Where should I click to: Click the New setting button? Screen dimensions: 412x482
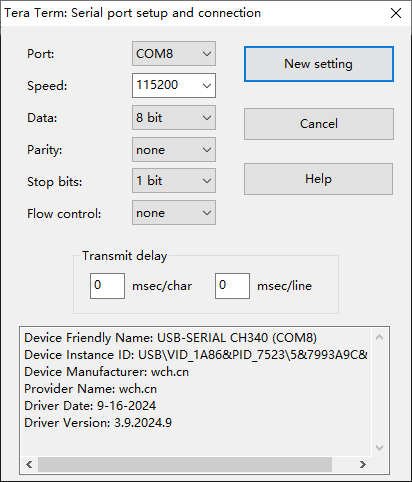click(x=319, y=64)
